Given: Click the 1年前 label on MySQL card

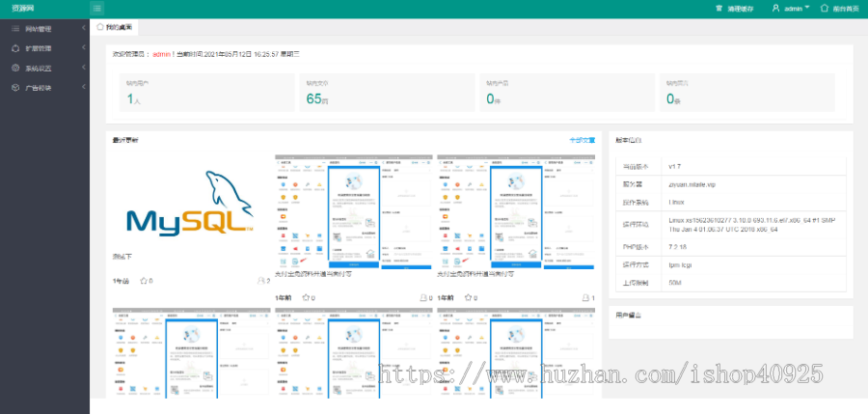Looking at the screenshot, I should [x=121, y=281].
